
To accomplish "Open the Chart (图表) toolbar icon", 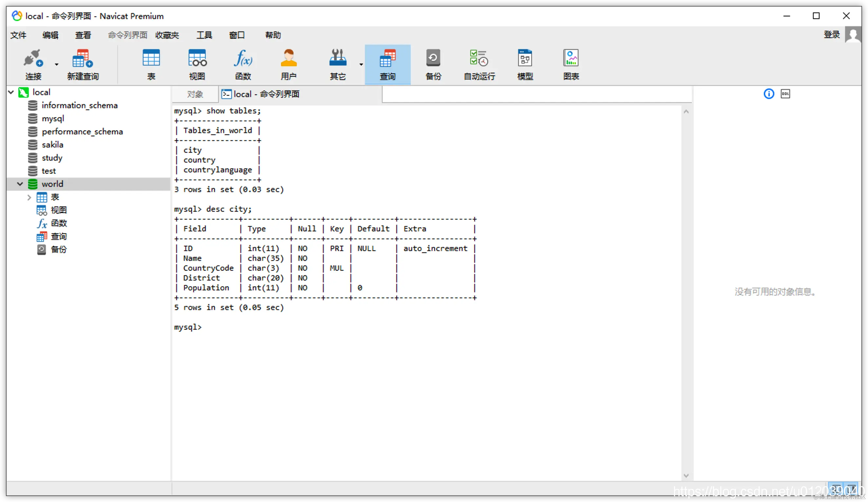I will coord(571,65).
